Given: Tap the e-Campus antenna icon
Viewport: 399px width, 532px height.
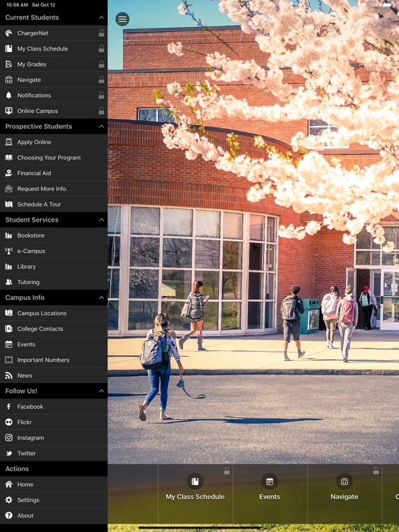Looking at the screenshot, I should click(x=9, y=251).
